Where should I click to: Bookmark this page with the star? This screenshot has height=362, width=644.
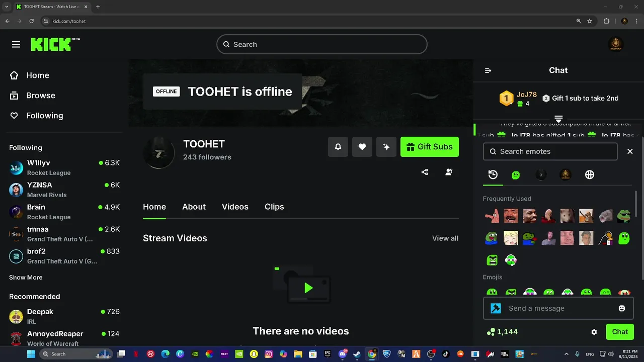(x=590, y=21)
